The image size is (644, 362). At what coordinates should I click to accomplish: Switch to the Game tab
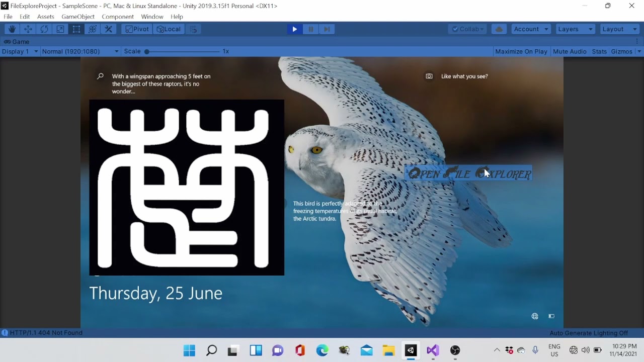pyautogui.click(x=17, y=42)
